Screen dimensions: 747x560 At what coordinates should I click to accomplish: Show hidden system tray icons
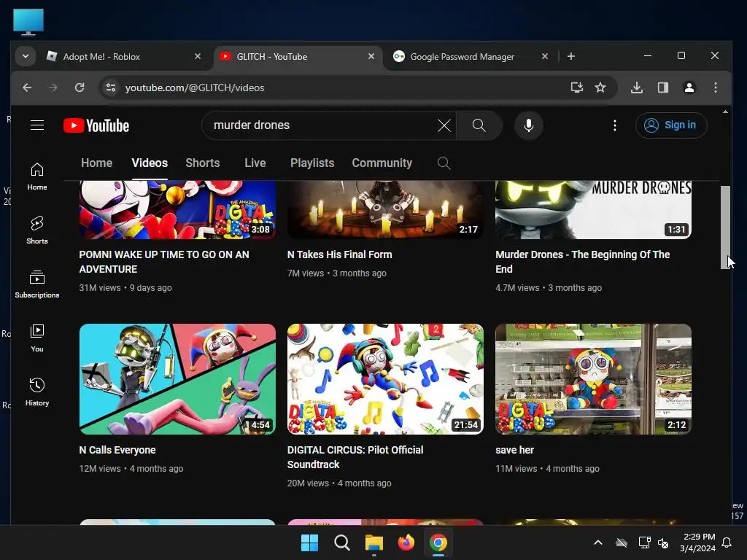click(x=598, y=542)
